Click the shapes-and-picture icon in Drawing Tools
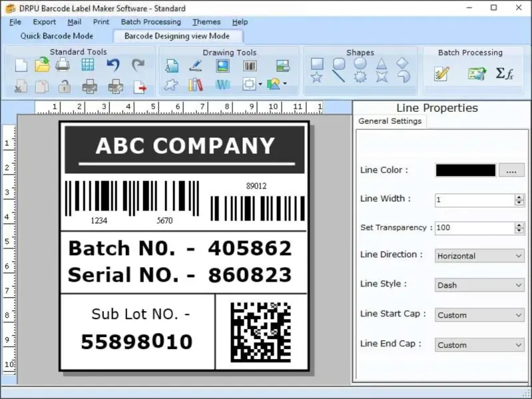The width and height of the screenshot is (532, 399). coord(273,84)
